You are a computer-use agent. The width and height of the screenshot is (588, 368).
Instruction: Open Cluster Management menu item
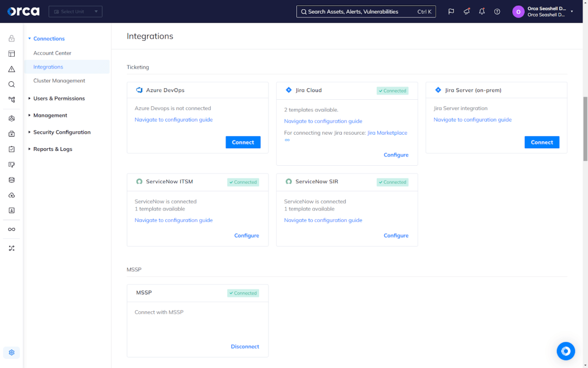59,81
